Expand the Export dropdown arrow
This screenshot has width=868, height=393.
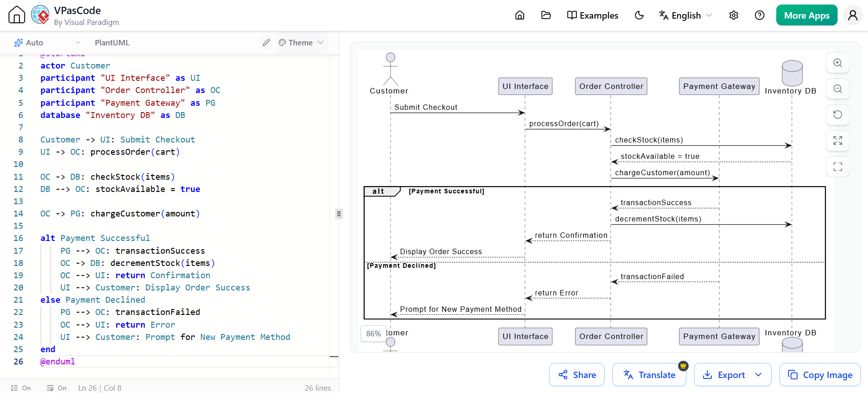pos(759,375)
